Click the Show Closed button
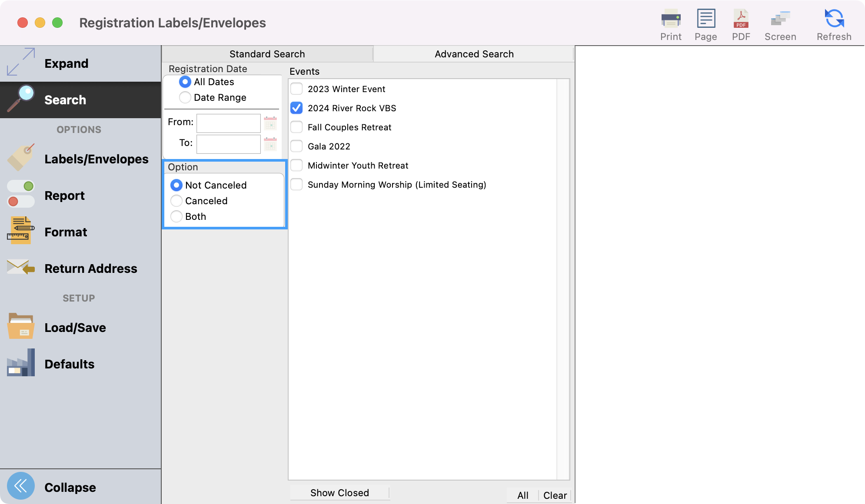 pyautogui.click(x=339, y=493)
